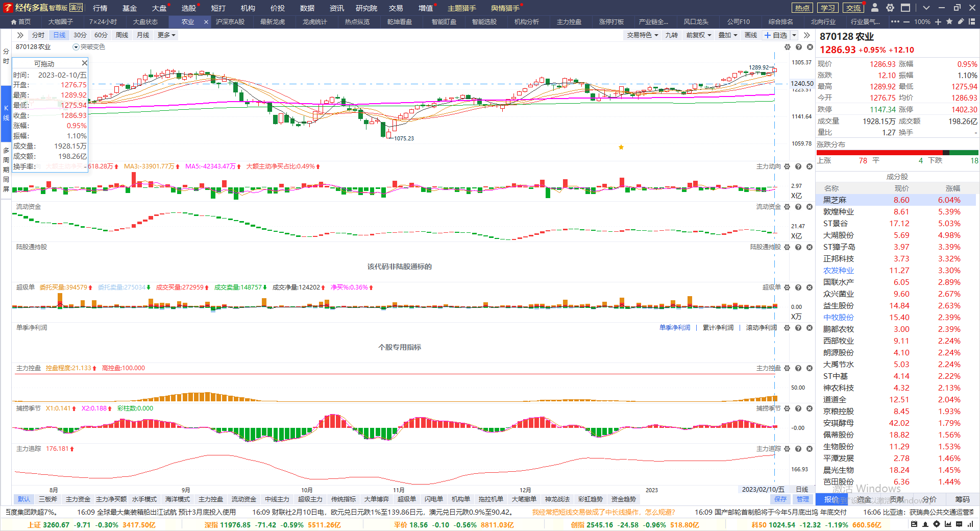Zoom in with the plus icon
980x531 pixels.
pyautogui.click(x=938, y=21)
